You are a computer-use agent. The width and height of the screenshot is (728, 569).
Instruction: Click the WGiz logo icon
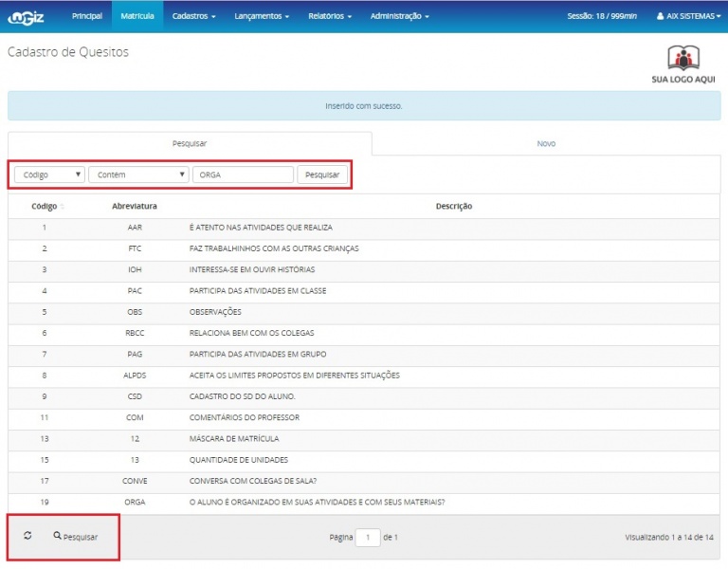tap(28, 16)
